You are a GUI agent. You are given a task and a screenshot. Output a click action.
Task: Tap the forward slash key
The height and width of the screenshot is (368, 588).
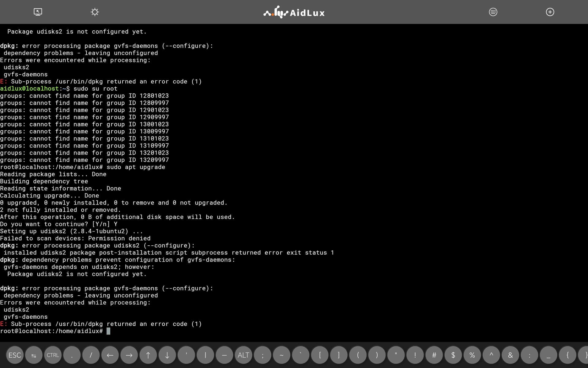[x=91, y=355]
